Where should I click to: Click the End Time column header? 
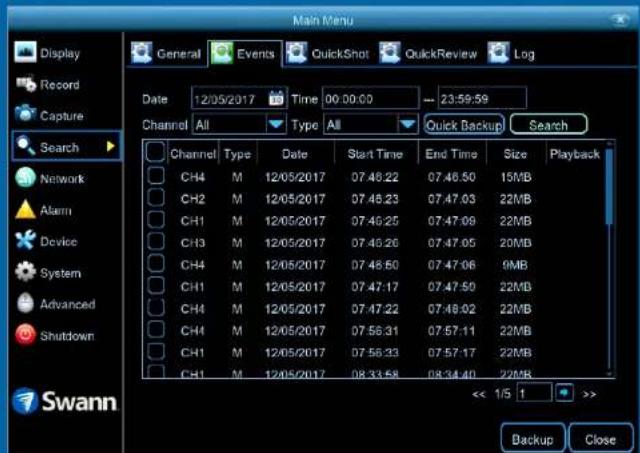pos(451,154)
